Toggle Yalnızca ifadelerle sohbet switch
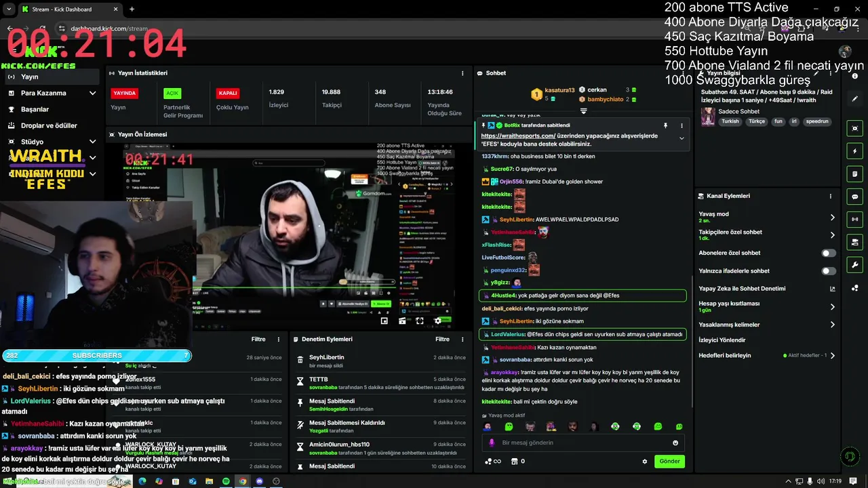868x488 pixels. 829,271
